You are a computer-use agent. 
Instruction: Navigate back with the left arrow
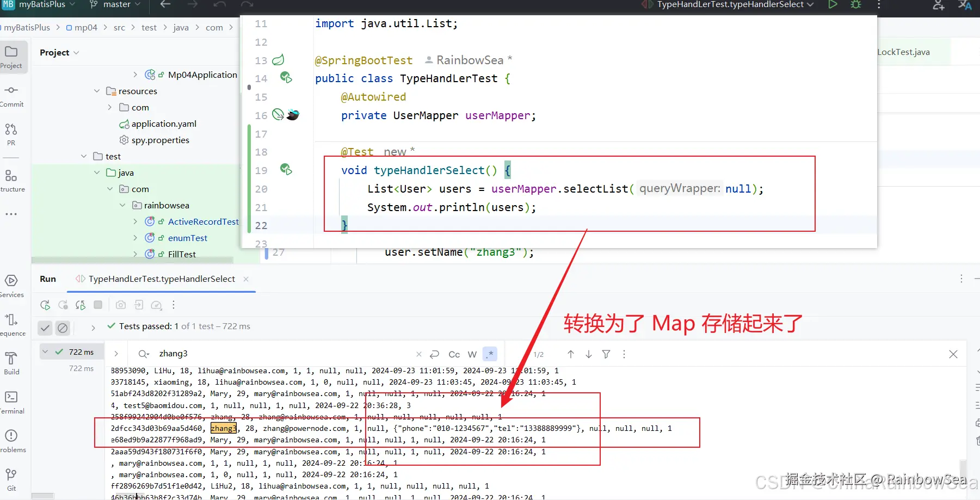[x=165, y=4]
